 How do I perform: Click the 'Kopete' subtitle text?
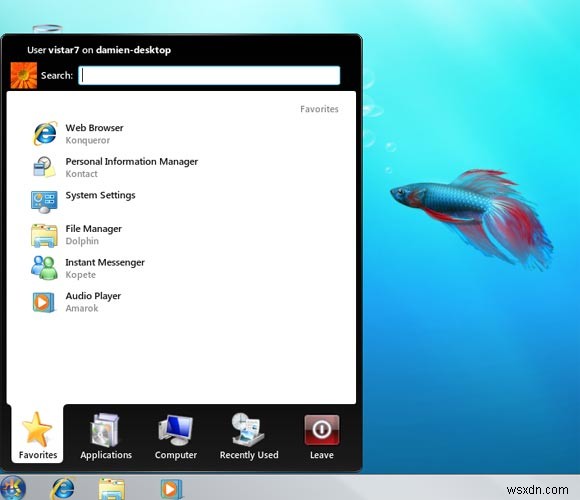click(x=81, y=275)
